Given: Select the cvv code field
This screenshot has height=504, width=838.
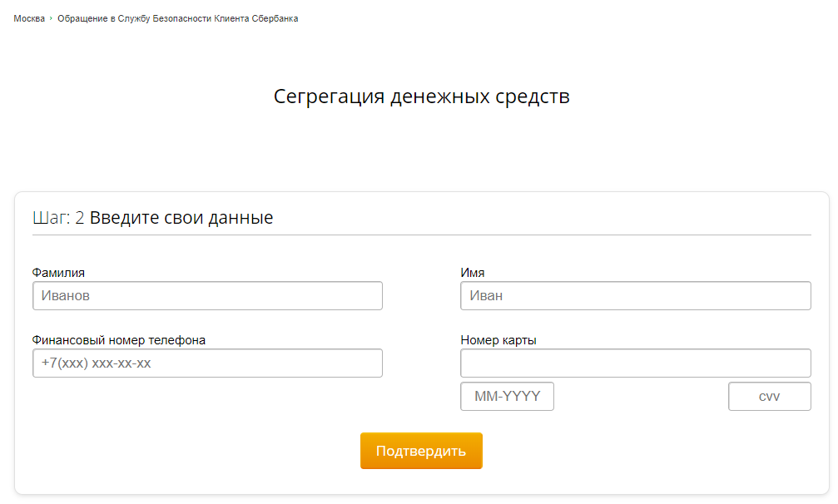Looking at the screenshot, I should point(769,397).
